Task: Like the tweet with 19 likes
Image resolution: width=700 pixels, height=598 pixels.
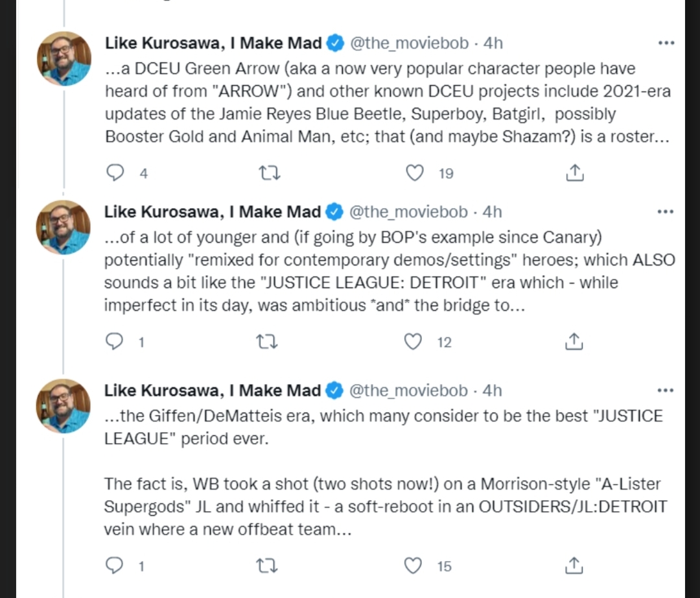Action: coord(414,173)
